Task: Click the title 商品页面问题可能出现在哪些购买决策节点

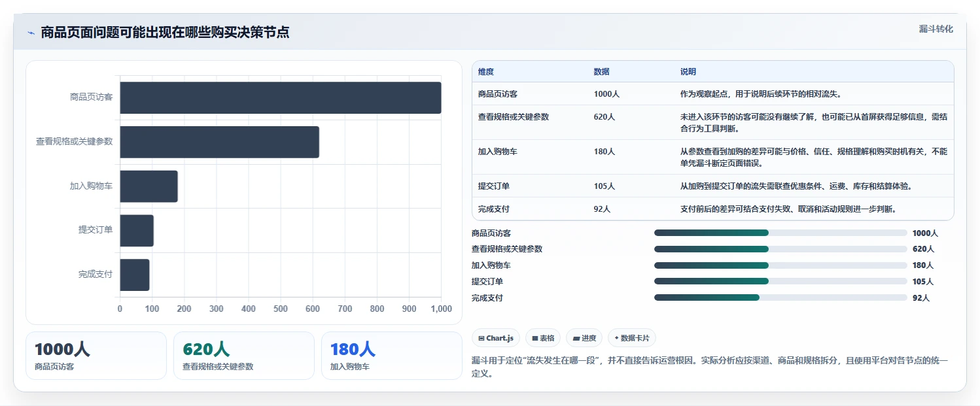Action: tap(165, 33)
